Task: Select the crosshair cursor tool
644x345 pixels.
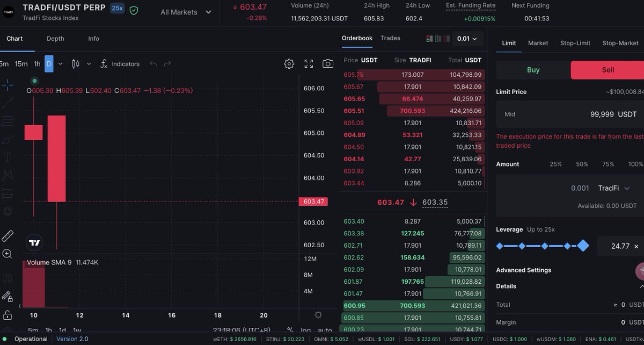Action: (x=8, y=84)
